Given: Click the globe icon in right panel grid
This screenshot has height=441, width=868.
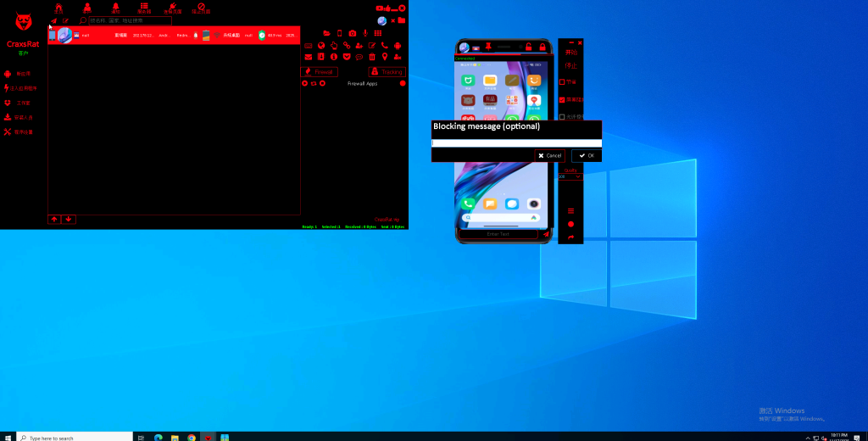Looking at the screenshot, I should tap(321, 46).
